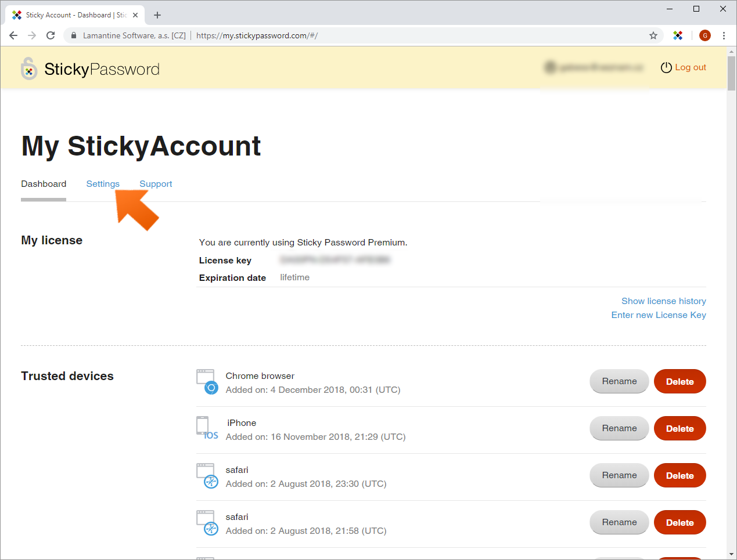Open the Settings tab
Screen dimensions: 737x560
click(x=103, y=184)
